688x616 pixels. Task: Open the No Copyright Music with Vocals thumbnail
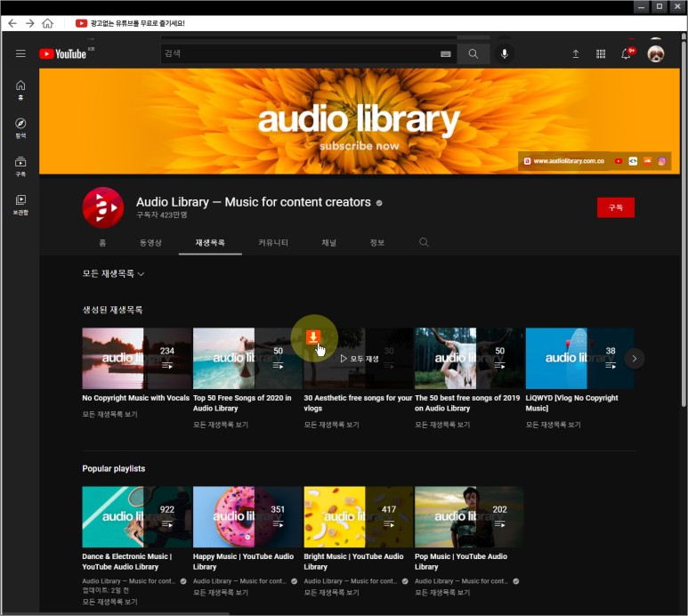pos(137,358)
